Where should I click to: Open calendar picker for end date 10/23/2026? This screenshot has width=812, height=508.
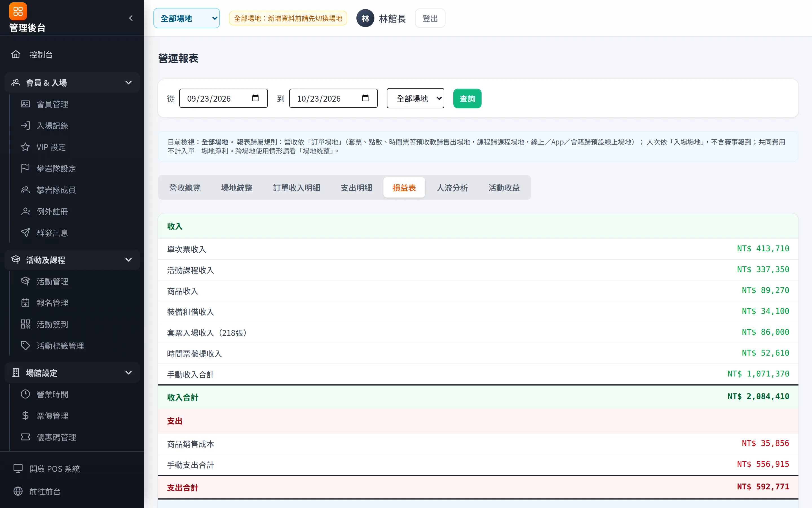pos(365,98)
